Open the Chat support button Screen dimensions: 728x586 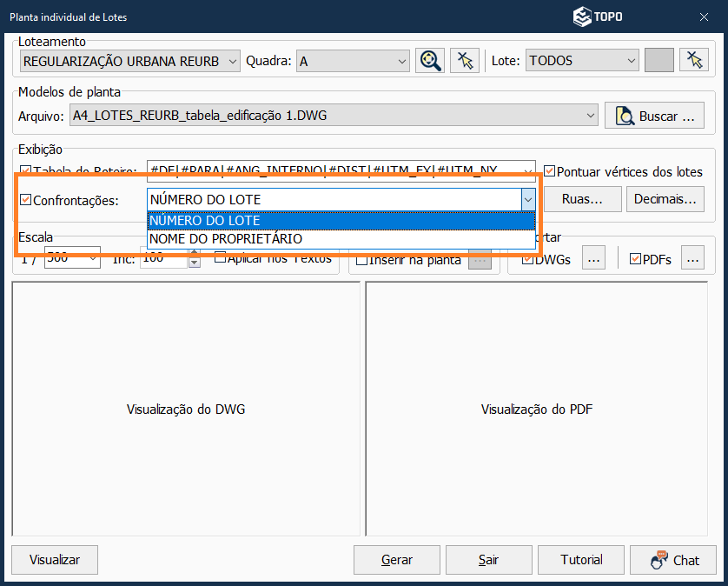coord(673,560)
